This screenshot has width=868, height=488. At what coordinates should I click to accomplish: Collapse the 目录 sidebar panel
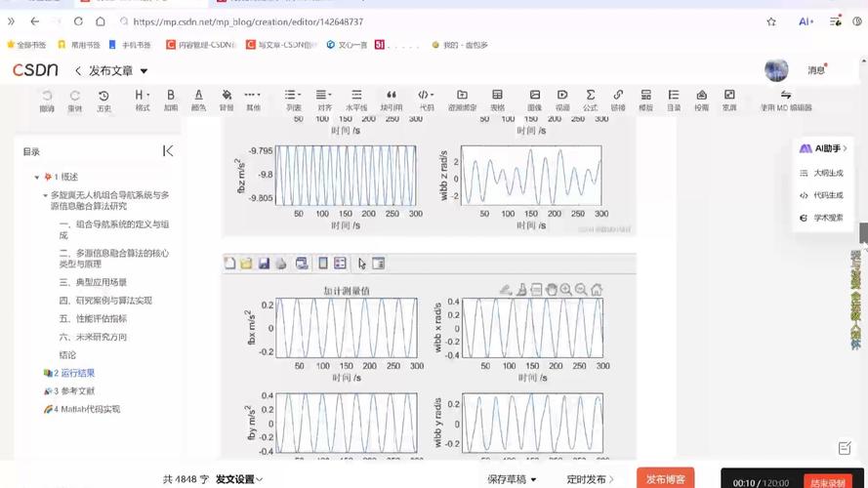coord(168,151)
